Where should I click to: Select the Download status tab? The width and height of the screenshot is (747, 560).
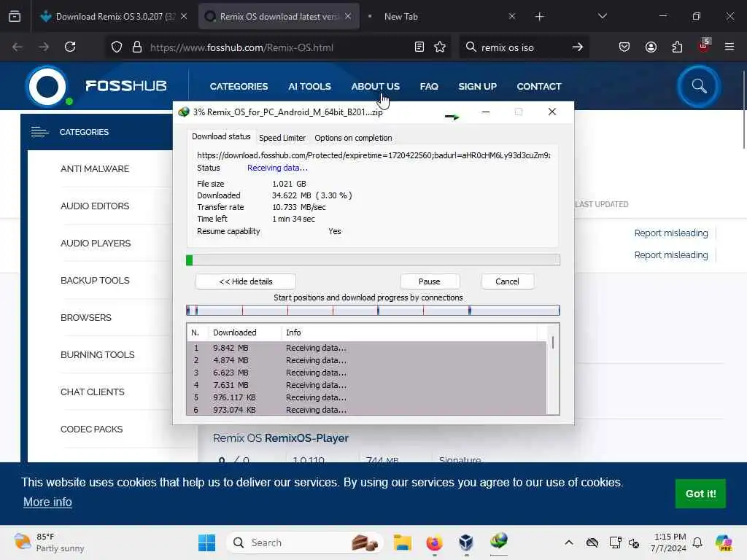pyautogui.click(x=221, y=136)
